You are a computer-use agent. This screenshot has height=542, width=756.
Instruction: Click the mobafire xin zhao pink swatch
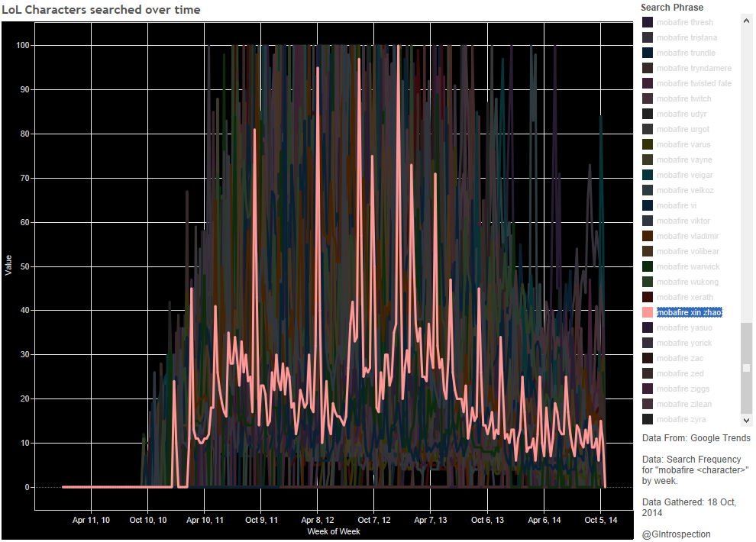pyautogui.click(x=648, y=312)
